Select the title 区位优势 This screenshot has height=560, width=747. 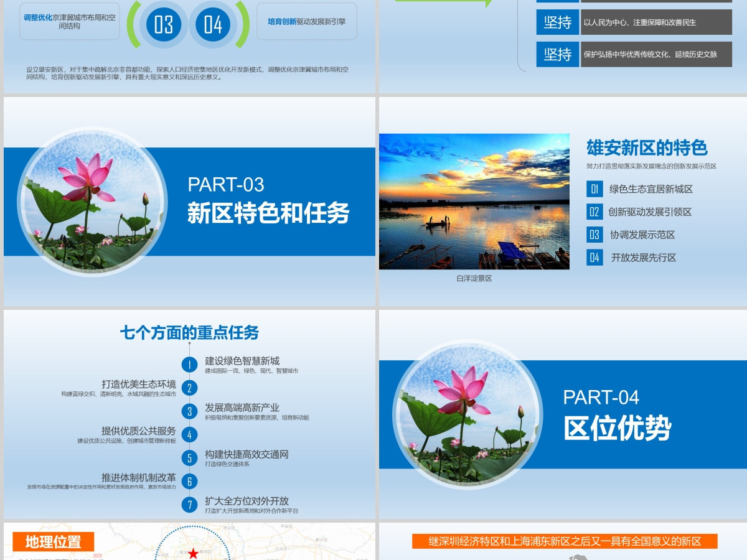click(x=618, y=428)
